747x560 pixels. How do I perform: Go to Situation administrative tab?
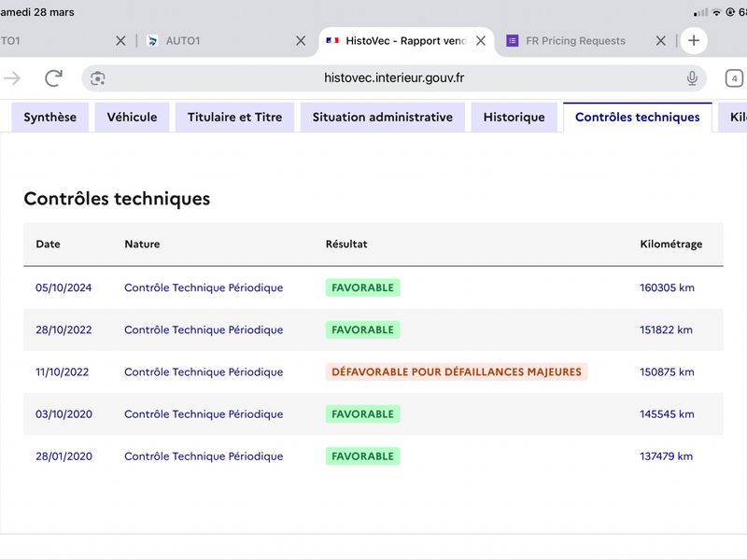click(x=382, y=118)
